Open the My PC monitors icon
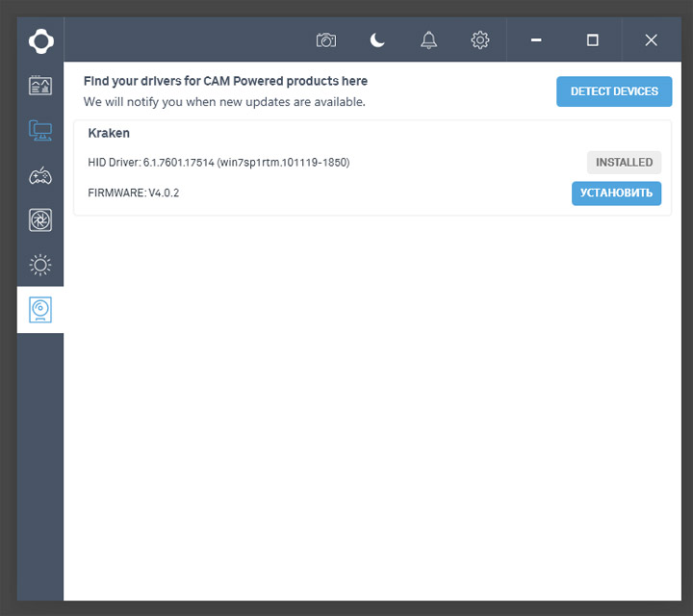The height and width of the screenshot is (616, 693). coord(40,131)
